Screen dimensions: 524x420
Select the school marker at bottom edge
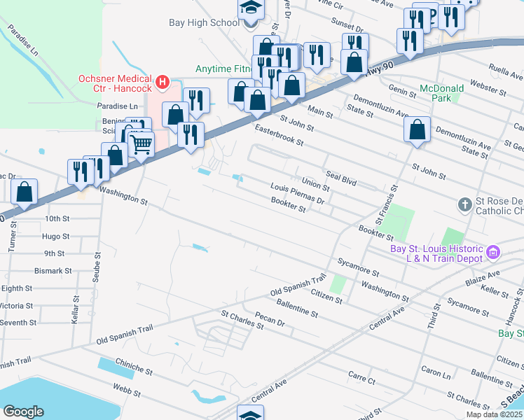point(251,413)
